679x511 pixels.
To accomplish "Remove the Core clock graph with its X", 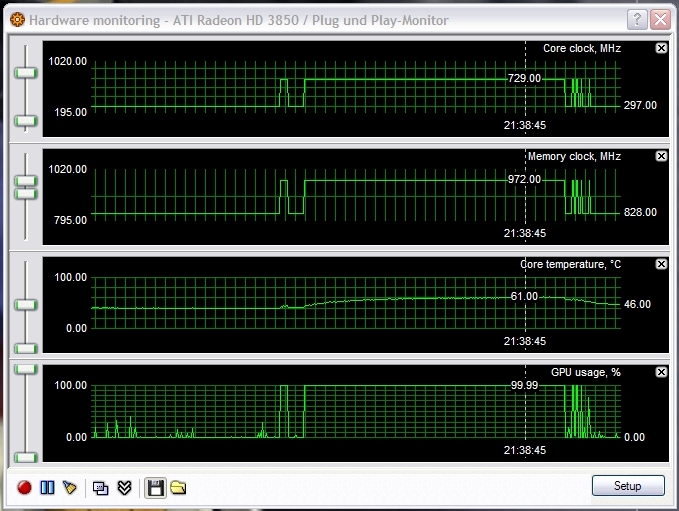I will [x=661, y=48].
